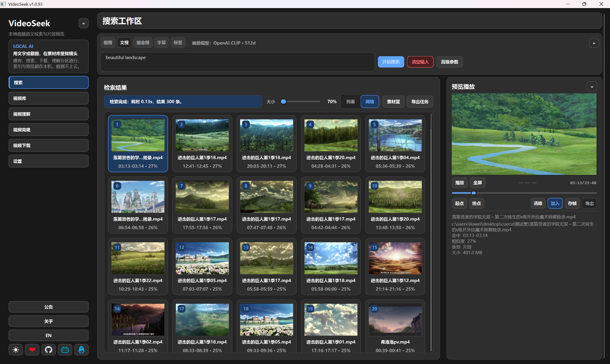Switch to 图搜 search mode
The height and width of the screenshot is (364, 610).
(x=108, y=43)
